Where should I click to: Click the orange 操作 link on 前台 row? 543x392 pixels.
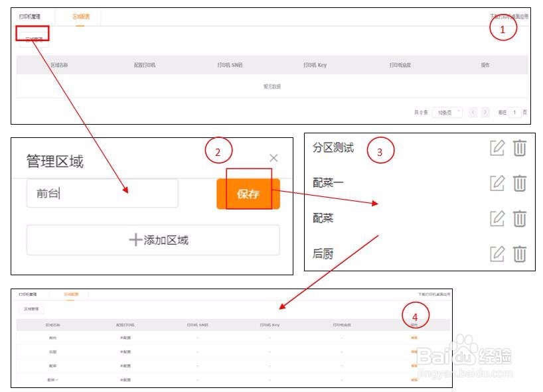414,337
